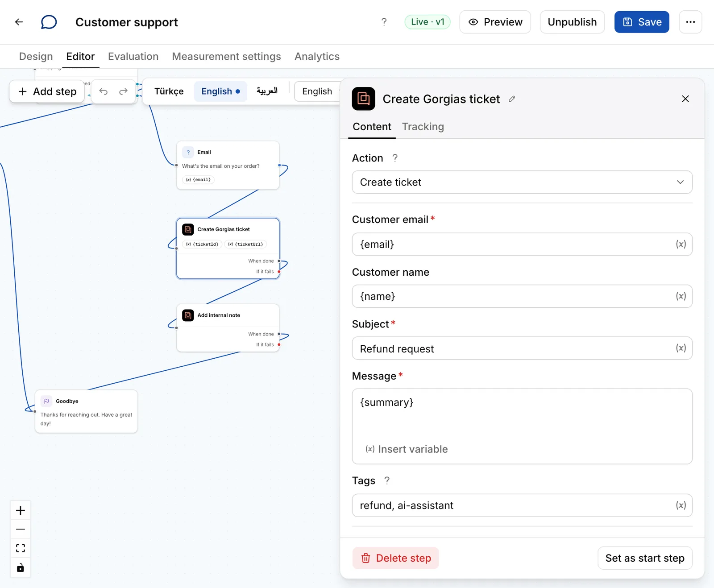
Task: Click the Subject input field
Action: point(522,348)
